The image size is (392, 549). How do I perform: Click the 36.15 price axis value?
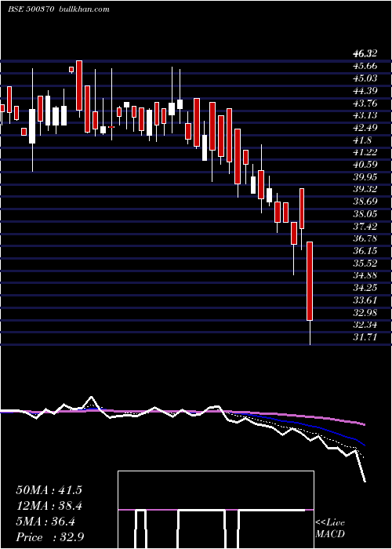365,251
